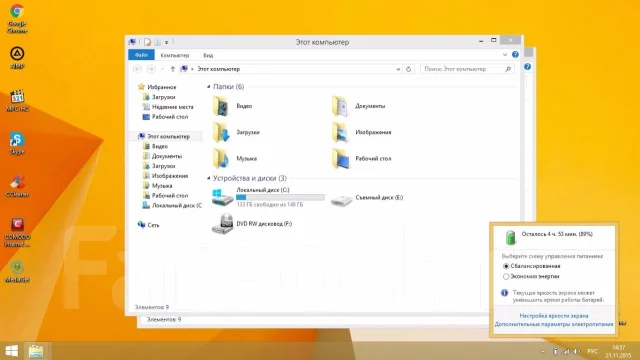Show hidden tray icons arrow
The width and height of the screenshot is (640, 360).
[x=543, y=351]
